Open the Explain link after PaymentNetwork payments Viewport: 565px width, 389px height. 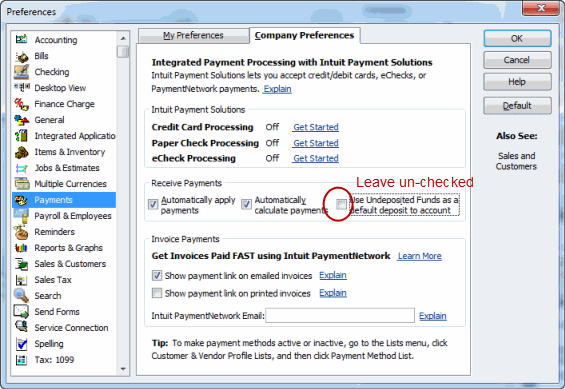277,89
